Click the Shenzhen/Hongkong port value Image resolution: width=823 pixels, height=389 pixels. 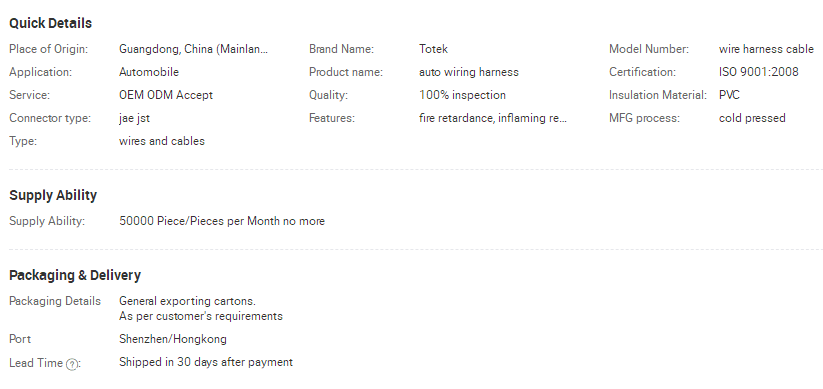tap(173, 339)
